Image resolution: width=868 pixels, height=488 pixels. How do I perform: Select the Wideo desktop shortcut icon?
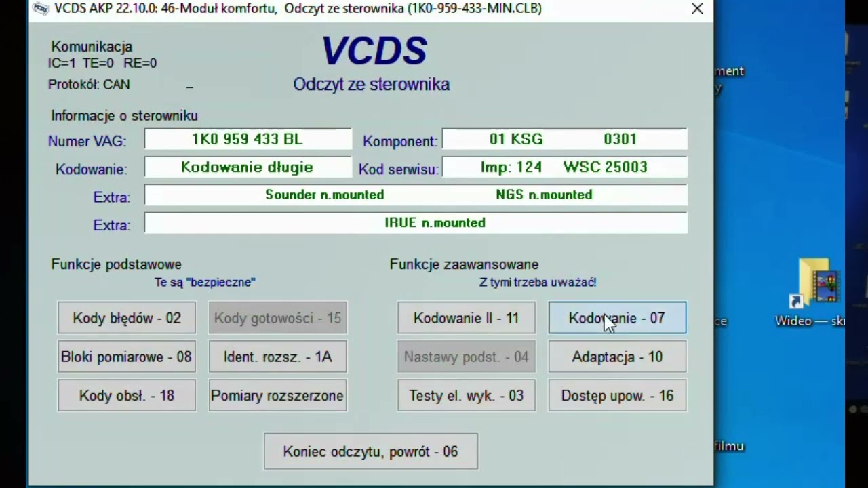click(818, 293)
